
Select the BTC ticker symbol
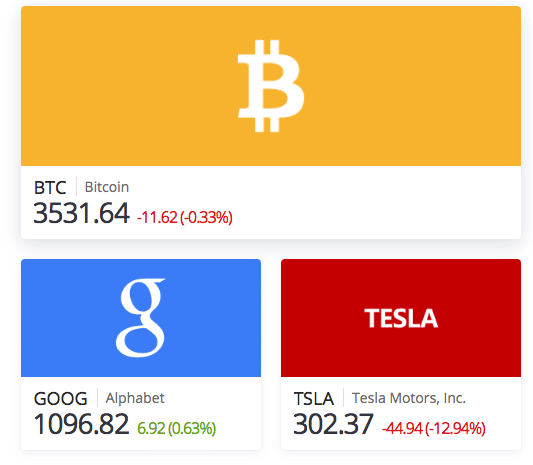point(50,188)
